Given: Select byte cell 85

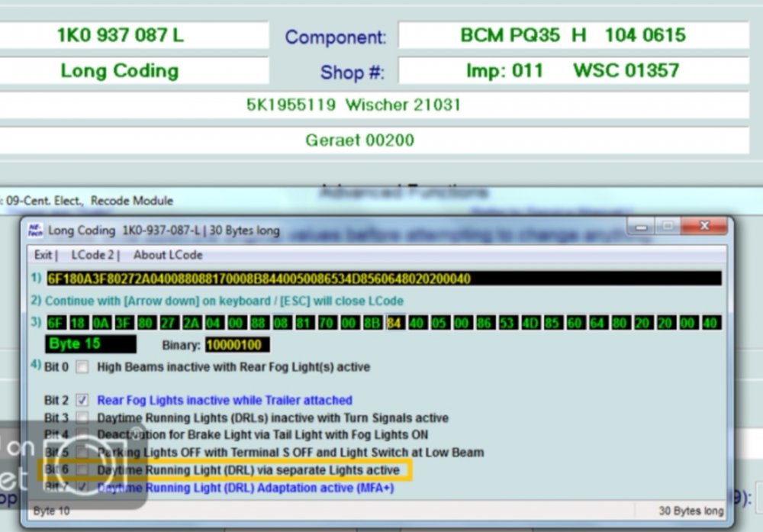Looking at the screenshot, I should pos(552,323).
